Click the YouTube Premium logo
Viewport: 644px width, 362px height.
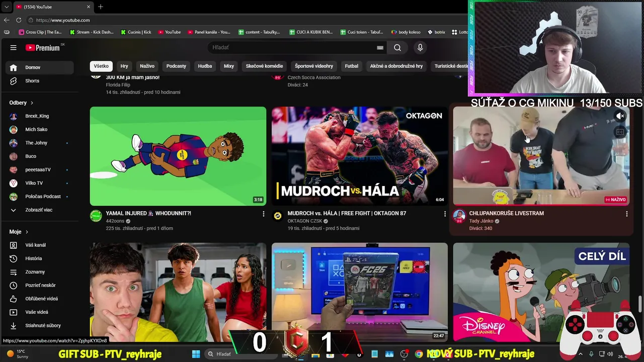click(x=44, y=48)
